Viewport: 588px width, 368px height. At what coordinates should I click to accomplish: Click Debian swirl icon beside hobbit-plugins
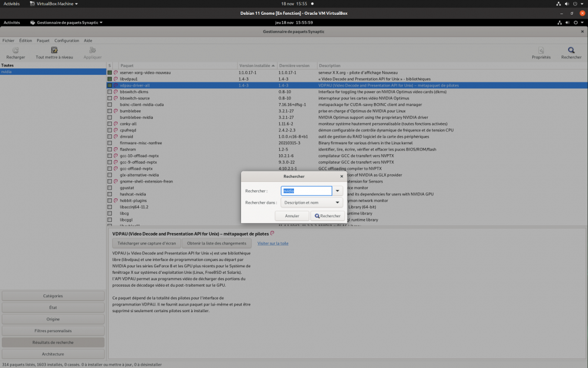point(116,201)
